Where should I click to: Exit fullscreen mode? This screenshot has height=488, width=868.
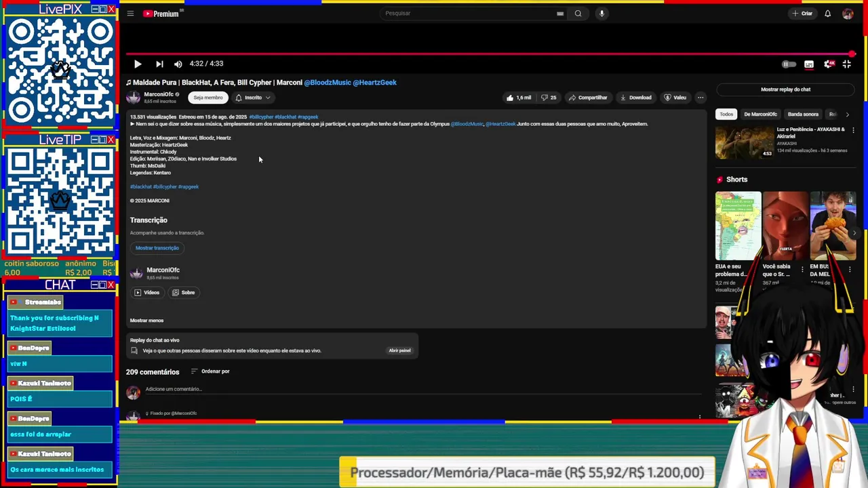point(847,64)
